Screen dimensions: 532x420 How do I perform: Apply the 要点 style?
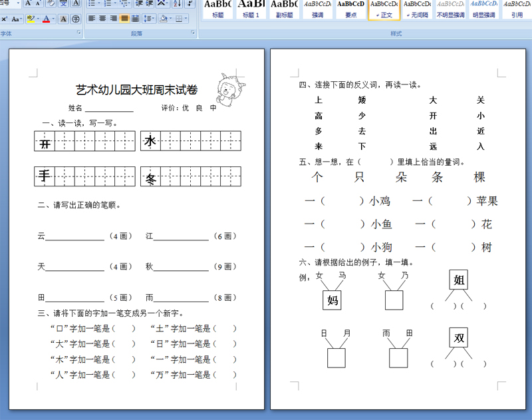click(350, 9)
